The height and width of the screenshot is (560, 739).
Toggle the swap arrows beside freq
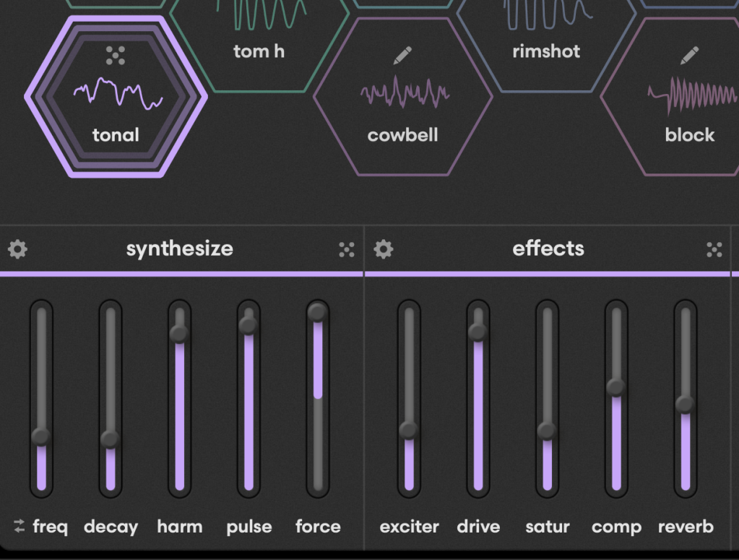pos(19,526)
